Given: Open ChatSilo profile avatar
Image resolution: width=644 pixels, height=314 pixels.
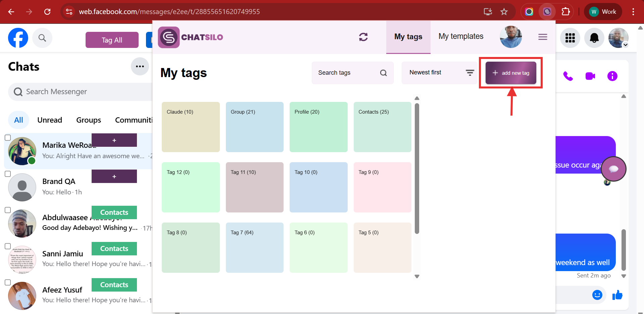Looking at the screenshot, I should tap(511, 37).
